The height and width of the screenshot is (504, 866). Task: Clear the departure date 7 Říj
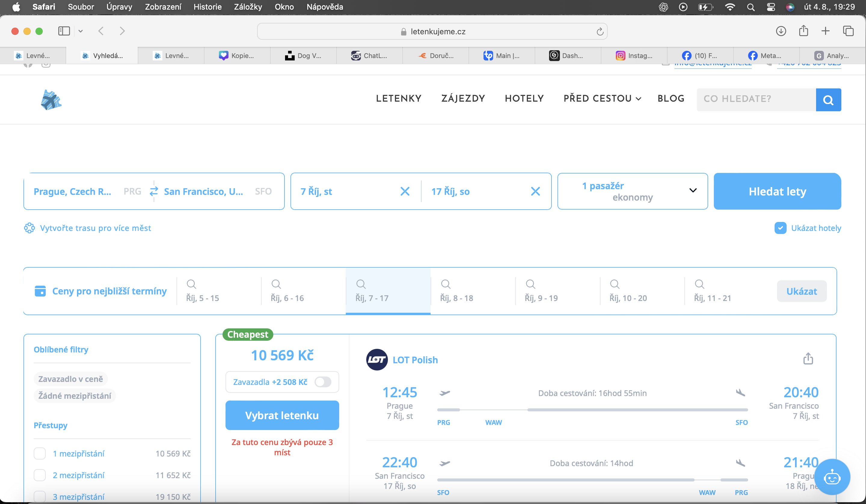click(405, 191)
